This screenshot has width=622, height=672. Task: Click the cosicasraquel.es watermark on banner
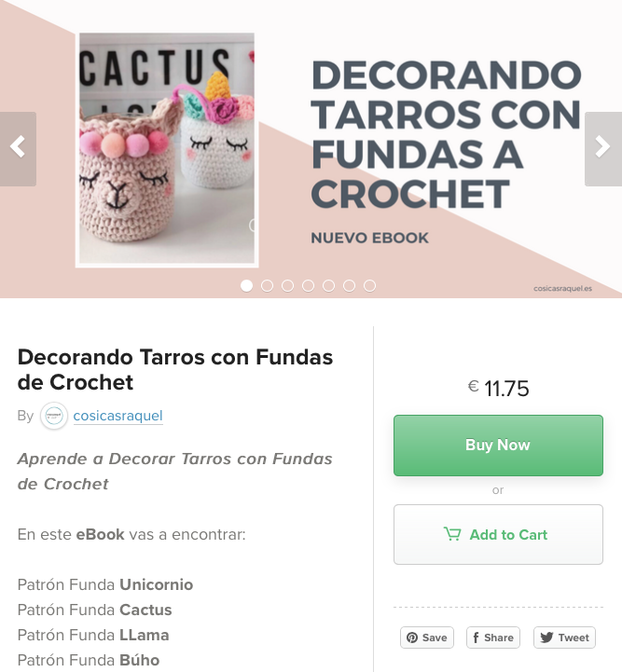(562, 288)
